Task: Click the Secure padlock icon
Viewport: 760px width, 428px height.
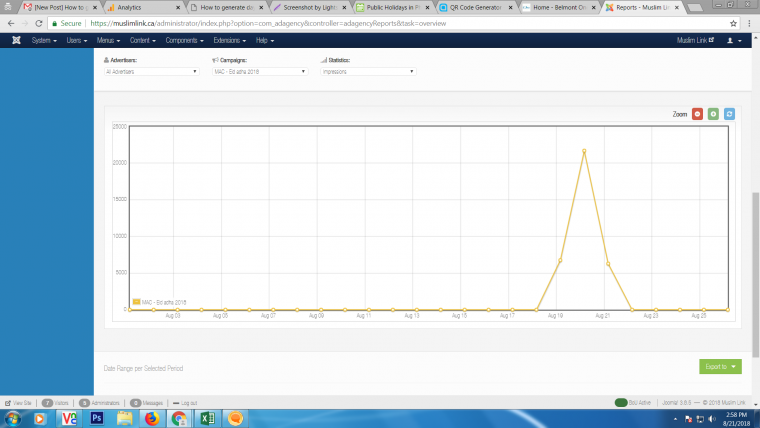Action: pos(55,23)
